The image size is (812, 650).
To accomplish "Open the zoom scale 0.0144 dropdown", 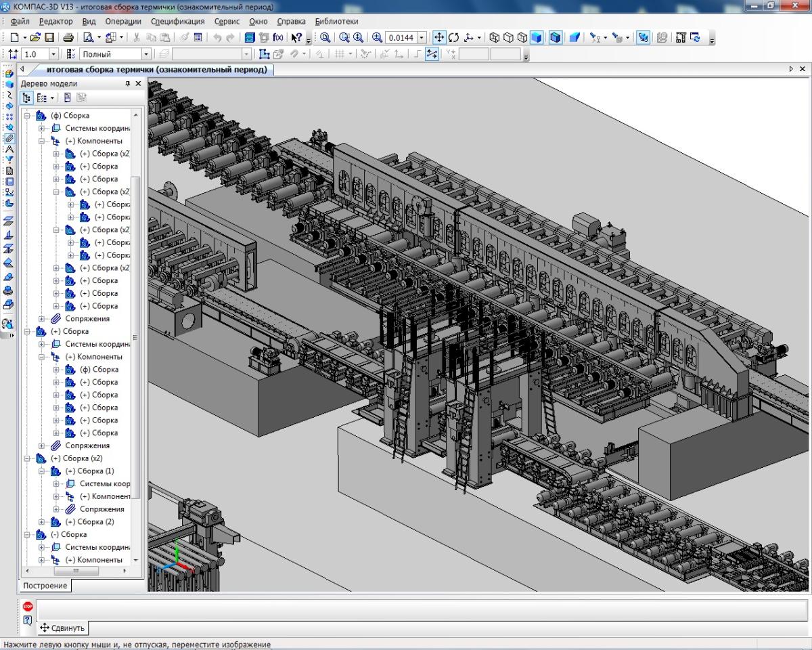I will [x=422, y=38].
